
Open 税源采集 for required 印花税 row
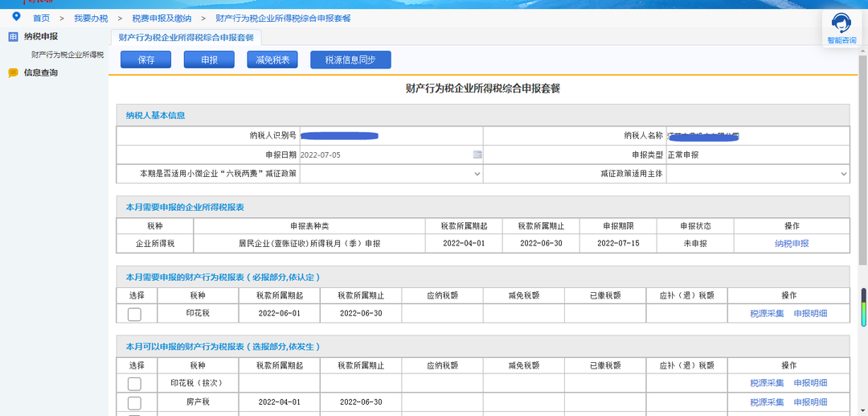tap(767, 314)
